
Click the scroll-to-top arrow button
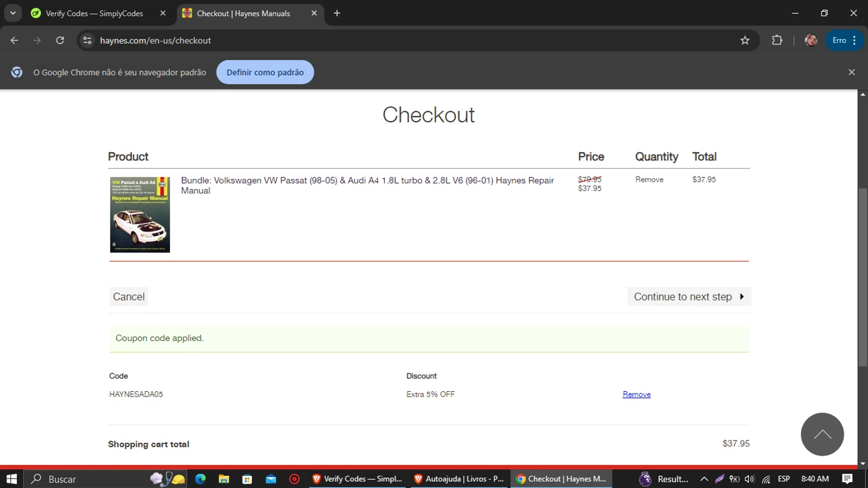(x=822, y=434)
